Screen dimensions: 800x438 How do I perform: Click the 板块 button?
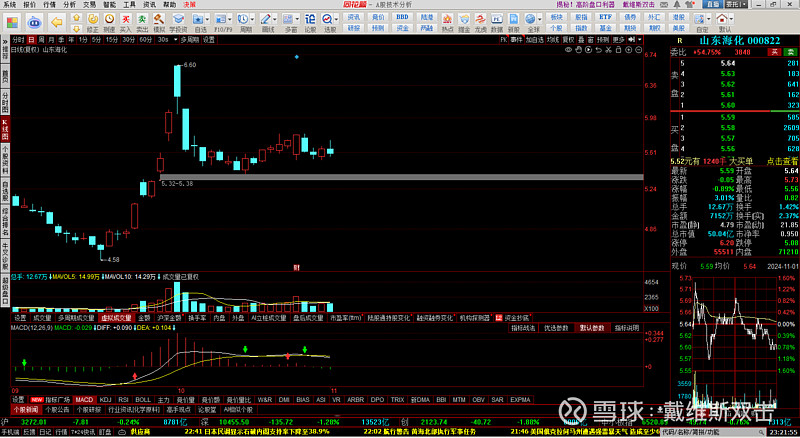[557, 17]
